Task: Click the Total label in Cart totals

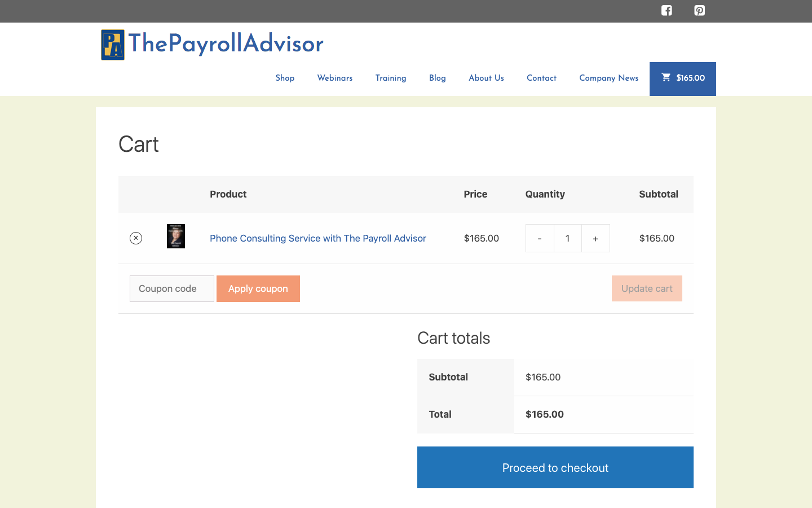Action: click(440, 414)
